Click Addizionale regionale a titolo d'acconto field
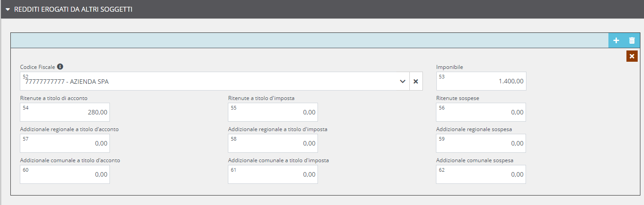The width and height of the screenshot is (644, 205). pos(65,144)
